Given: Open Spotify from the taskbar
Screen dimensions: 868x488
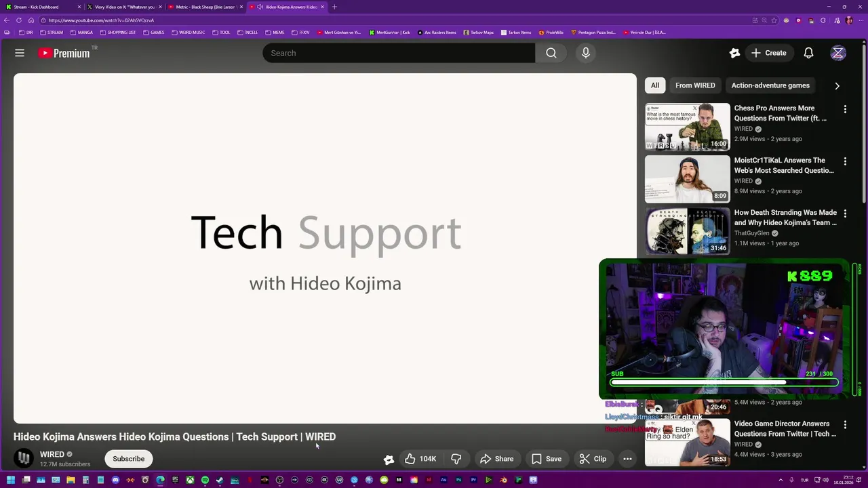Looking at the screenshot, I should [205, 480].
